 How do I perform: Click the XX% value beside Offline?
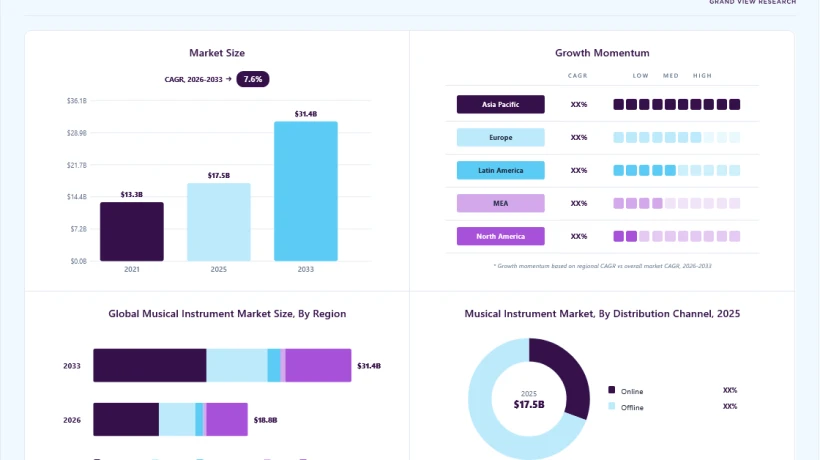click(730, 407)
